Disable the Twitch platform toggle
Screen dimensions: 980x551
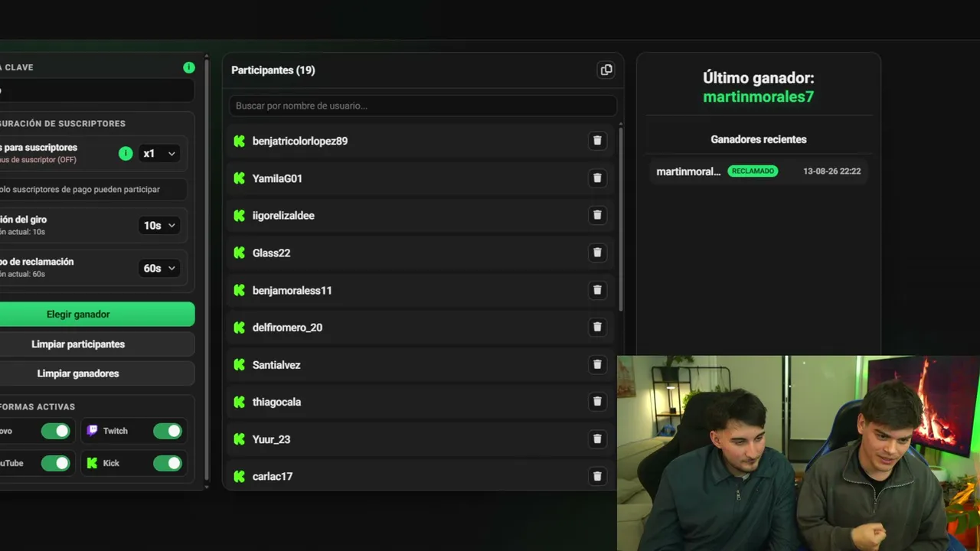coord(168,431)
